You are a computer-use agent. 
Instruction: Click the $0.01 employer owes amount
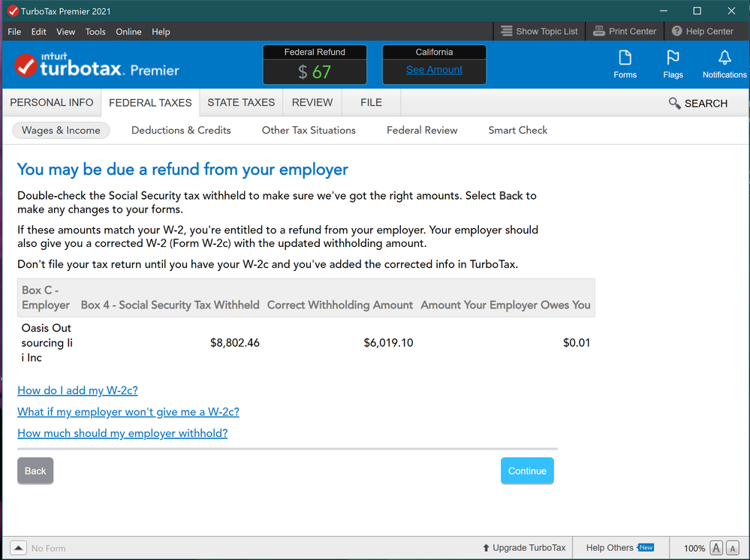(577, 343)
